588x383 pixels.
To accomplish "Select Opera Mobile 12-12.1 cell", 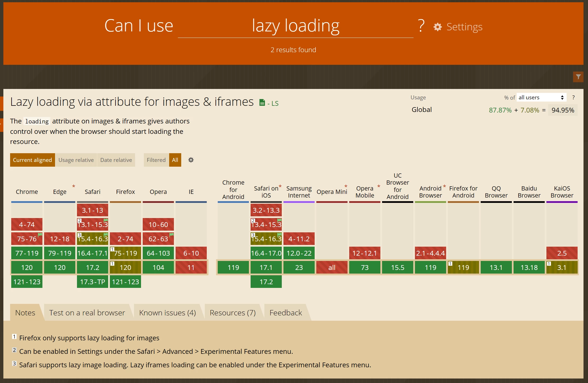I will click(365, 253).
